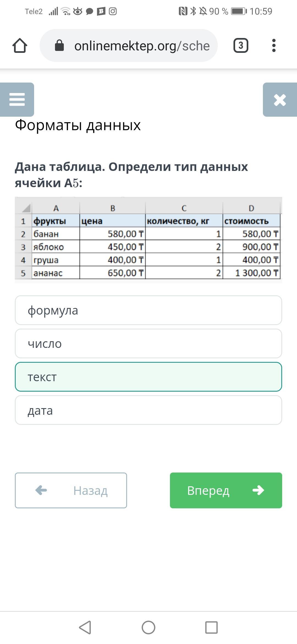Viewport: 297px width, 644px height.
Task: Open the tab switcher showing 3 tabs
Action: tap(241, 45)
